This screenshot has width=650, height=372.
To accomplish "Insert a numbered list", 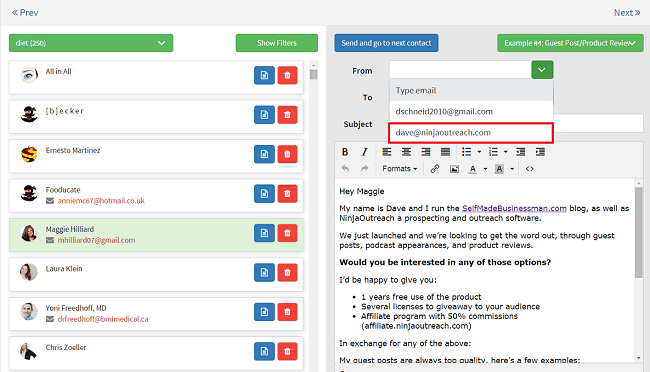I will [x=493, y=152].
